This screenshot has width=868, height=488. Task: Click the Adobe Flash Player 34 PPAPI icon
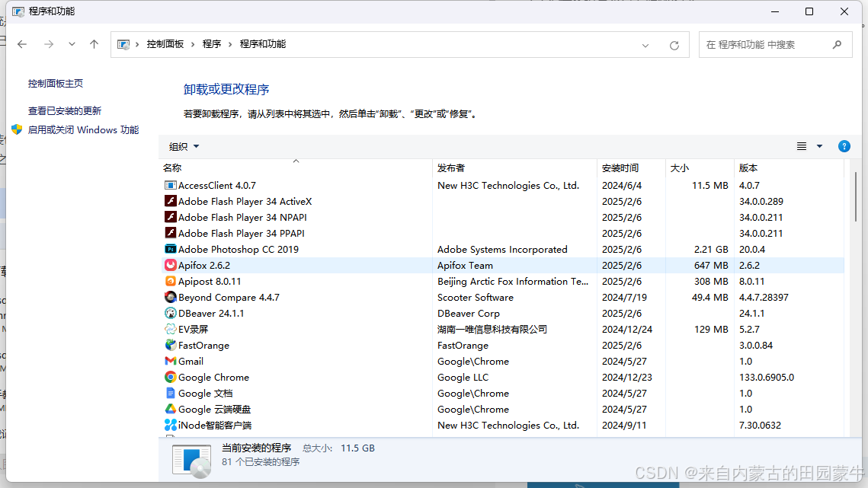coord(171,234)
